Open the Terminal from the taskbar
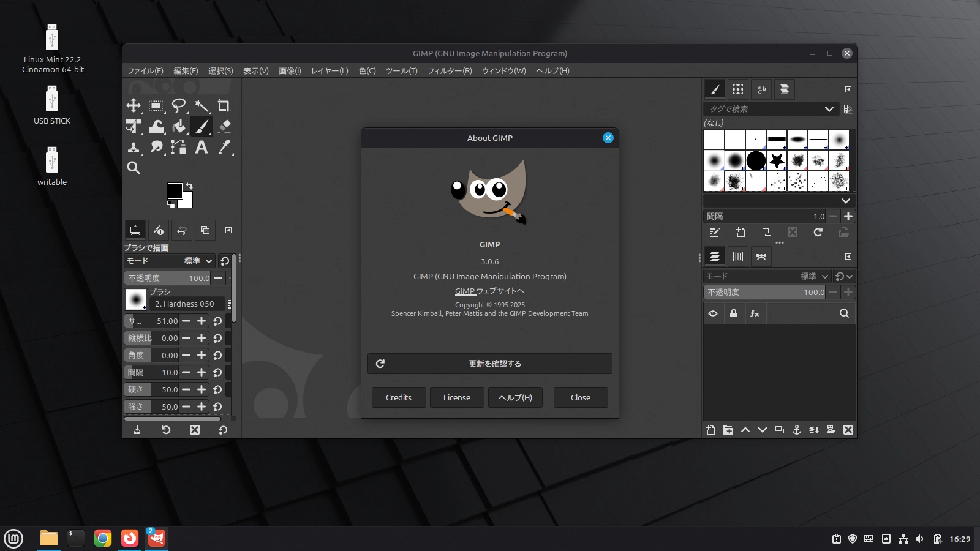The height and width of the screenshot is (551, 980). [x=75, y=538]
